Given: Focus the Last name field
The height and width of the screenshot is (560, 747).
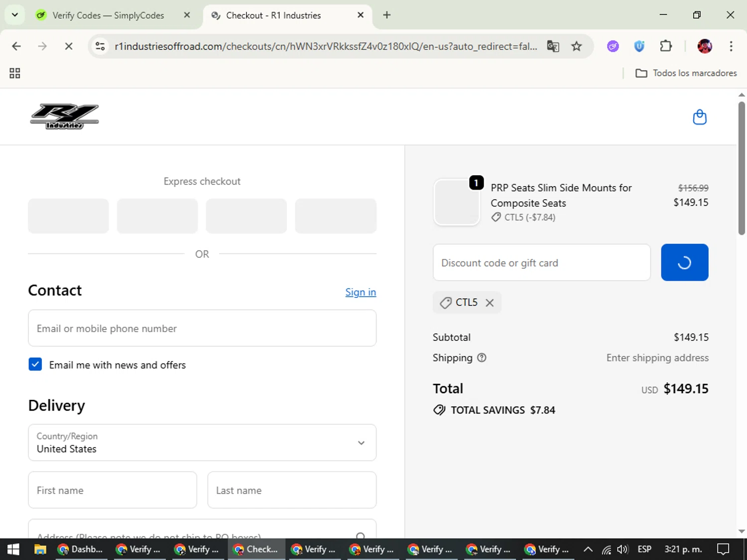Looking at the screenshot, I should coord(292,490).
